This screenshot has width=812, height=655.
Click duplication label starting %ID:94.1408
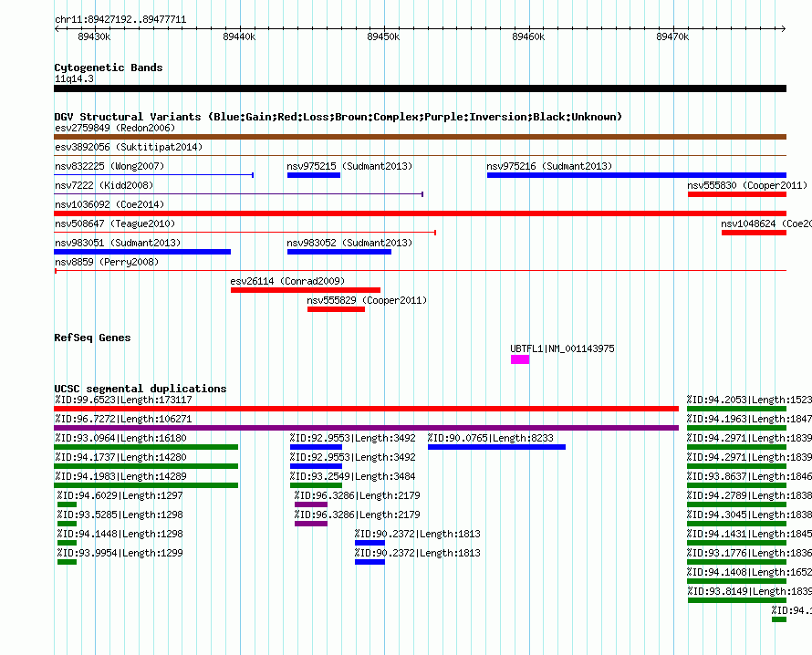[749, 572]
